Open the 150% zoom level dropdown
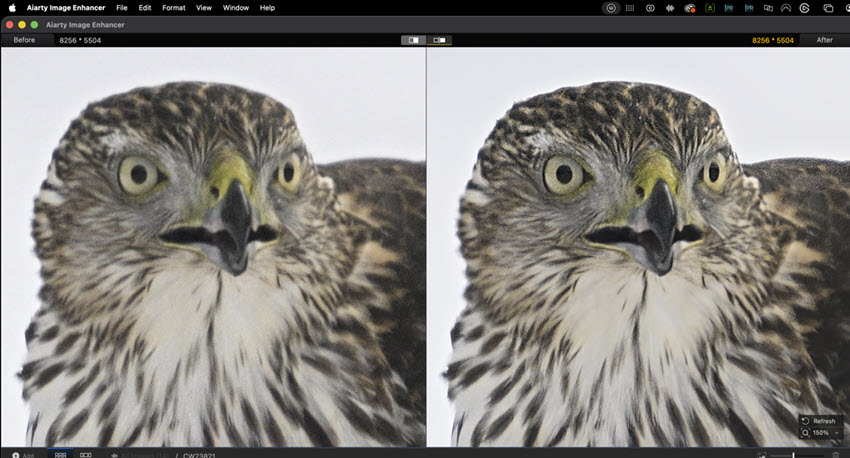Viewport: 850px width, 458px height. click(x=825, y=433)
